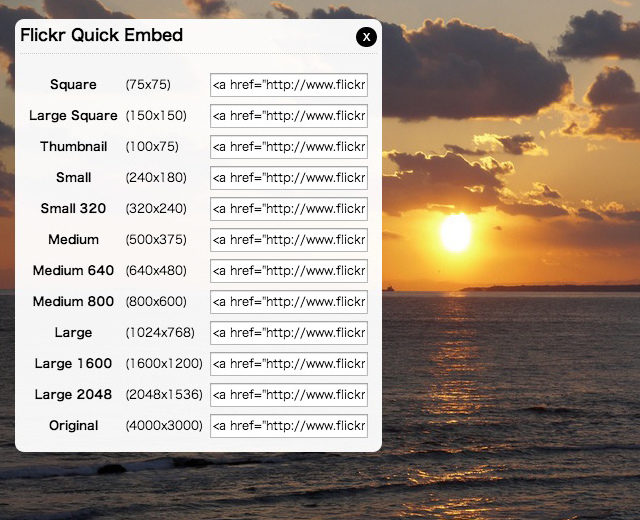Image resolution: width=640 pixels, height=520 pixels.
Task: Click the Medium 800 embed code box
Action: 289,302
